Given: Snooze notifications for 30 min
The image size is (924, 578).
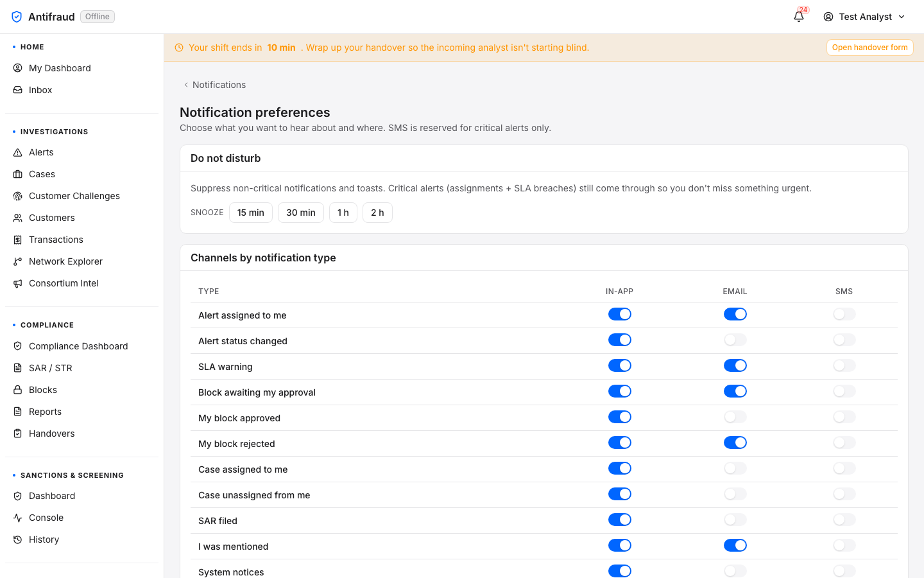Looking at the screenshot, I should (x=301, y=213).
